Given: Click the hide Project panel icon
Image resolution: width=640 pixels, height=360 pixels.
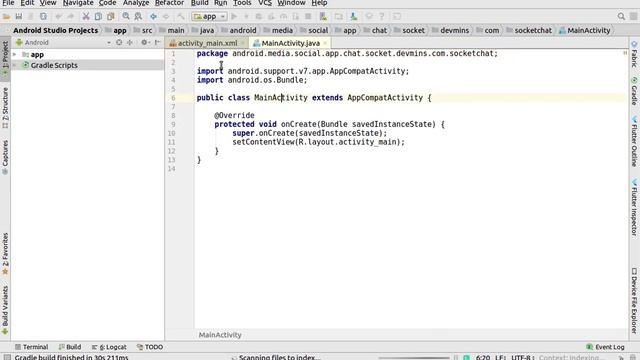Looking at the screenshot, I should click(157, 42).
